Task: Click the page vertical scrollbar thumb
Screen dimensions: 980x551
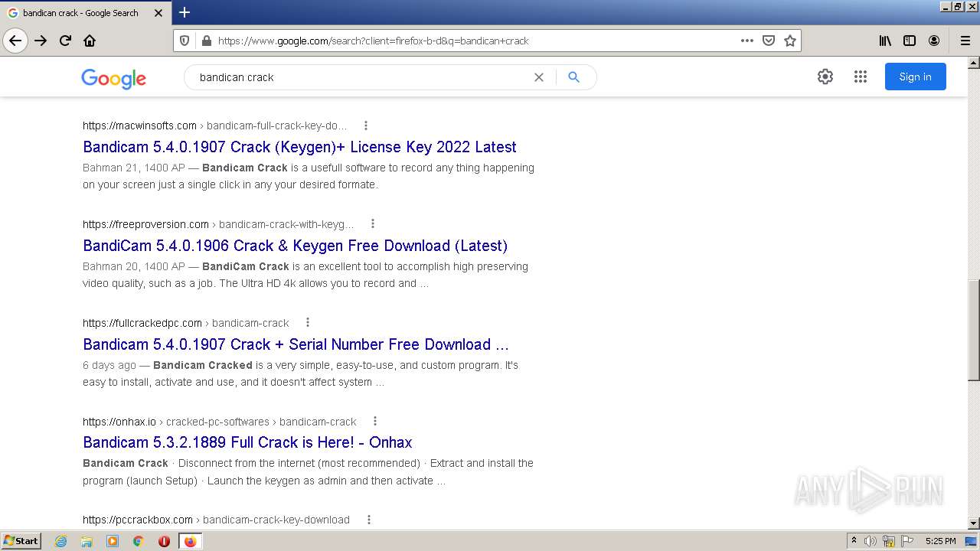Action: [974, 330]
